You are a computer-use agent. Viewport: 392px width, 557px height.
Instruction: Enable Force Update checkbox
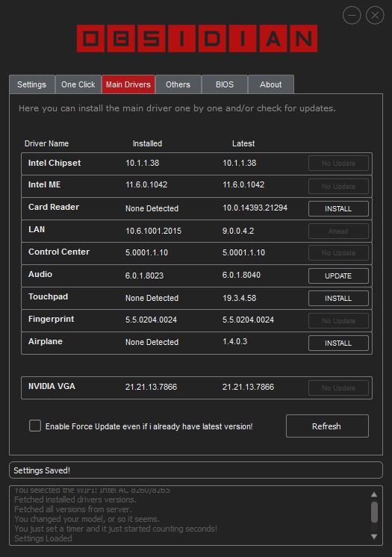[35, 426]
